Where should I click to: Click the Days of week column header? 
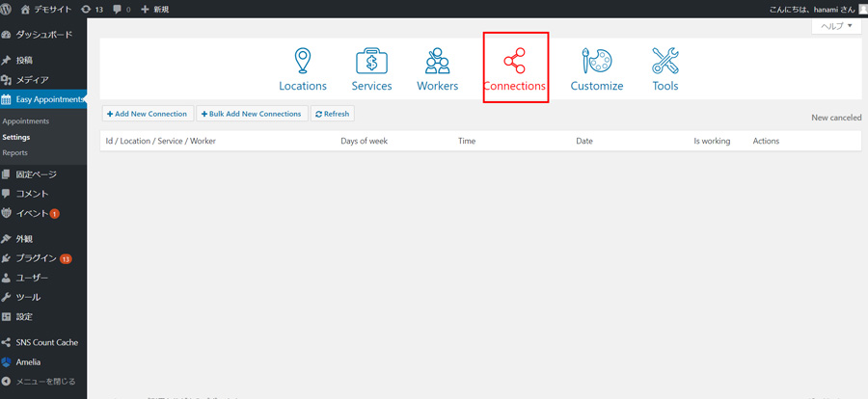365,141
